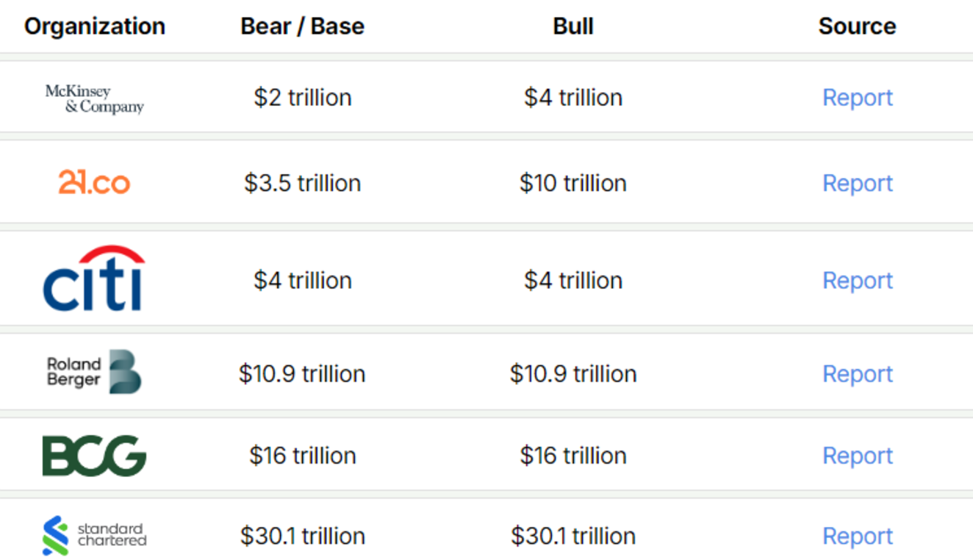Viewport: 973px width, 560px height.
Task: Click the 21.co orange logo
Action: pyautogui.click(x=94, y=182)
